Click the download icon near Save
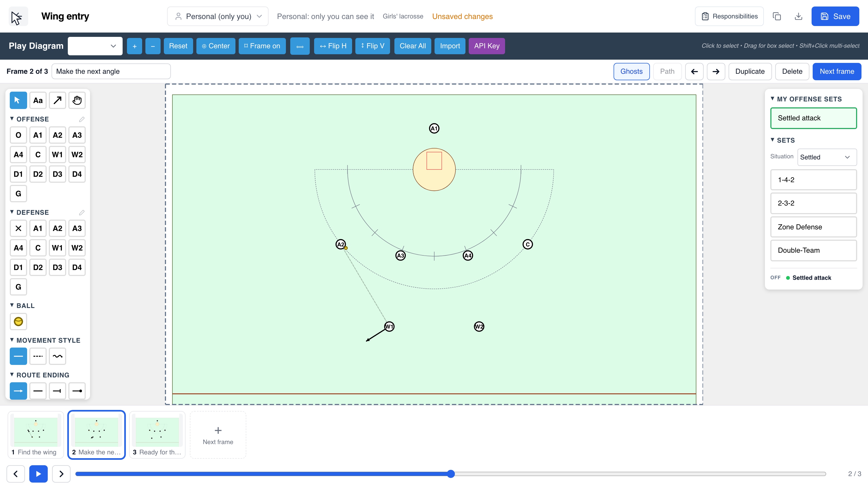 [798, 16]
